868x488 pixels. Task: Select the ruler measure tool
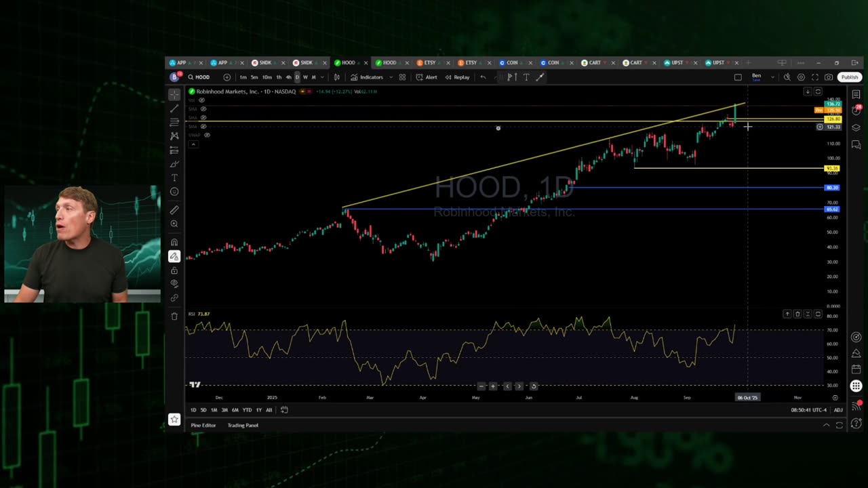pyautogui.click(x=174, y=210)
